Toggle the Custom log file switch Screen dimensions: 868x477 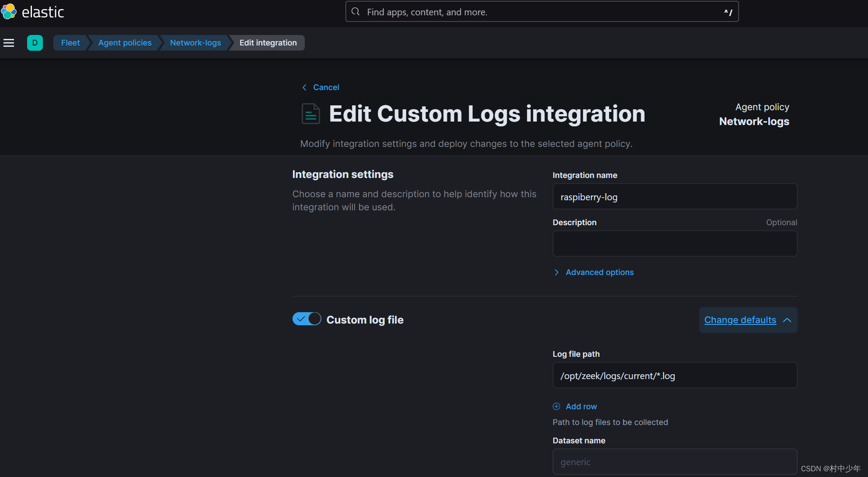tap(307, 319)
